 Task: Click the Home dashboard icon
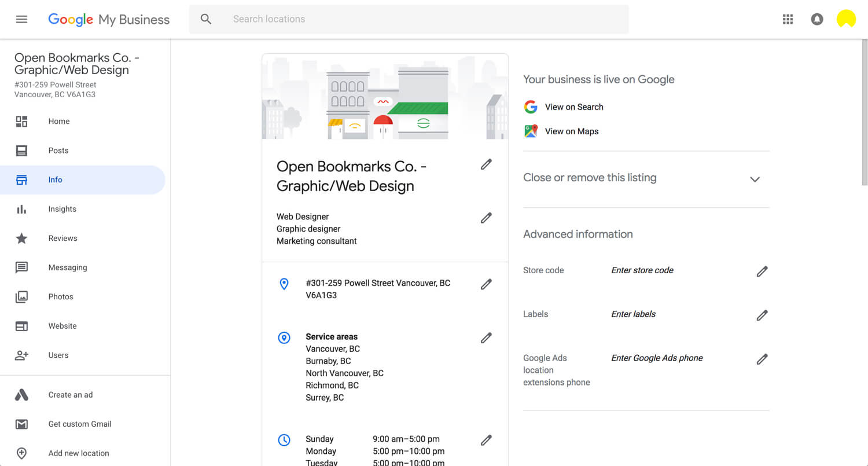21,121
